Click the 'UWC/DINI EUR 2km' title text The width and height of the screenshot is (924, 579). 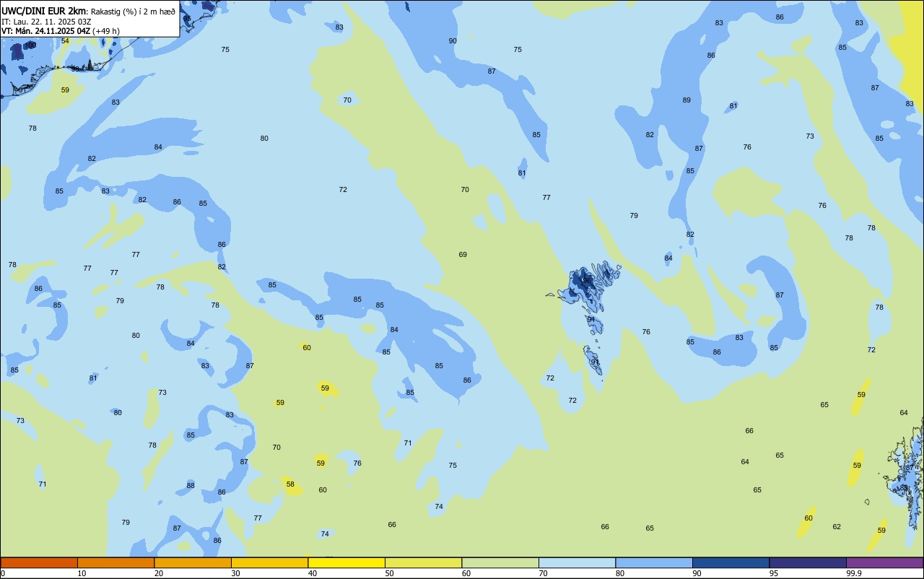[45, 11]
